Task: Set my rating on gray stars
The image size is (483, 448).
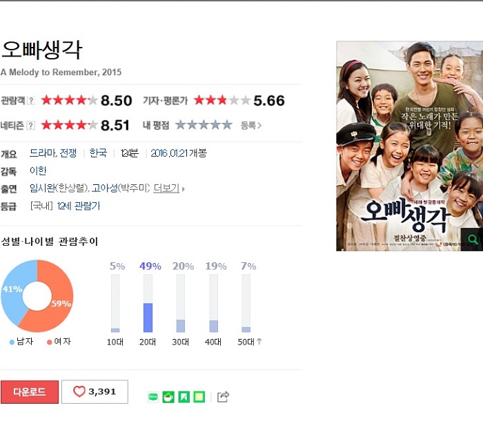Action: coord(204,125)
